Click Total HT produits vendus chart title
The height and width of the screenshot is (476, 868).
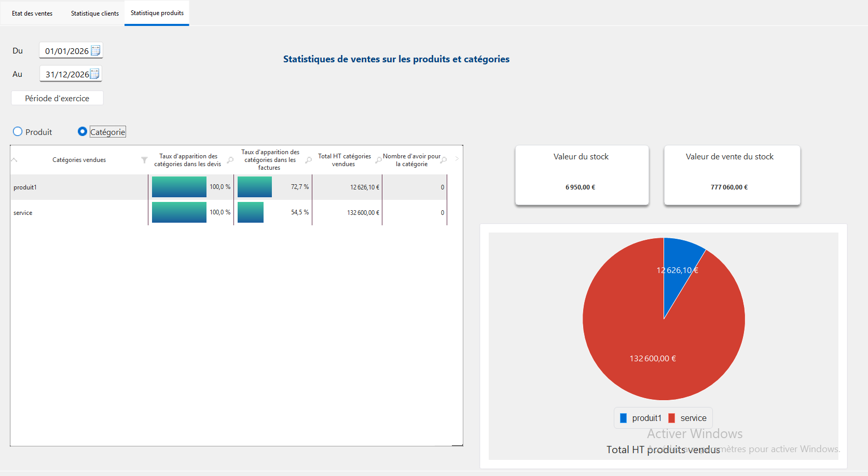(x=663, y=450)
